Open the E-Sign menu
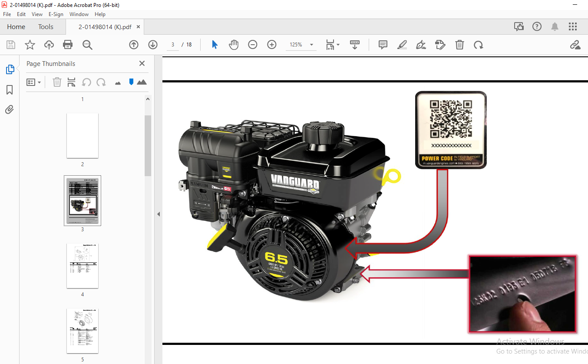Screen dimensions: 588x364 click(56, 14)
